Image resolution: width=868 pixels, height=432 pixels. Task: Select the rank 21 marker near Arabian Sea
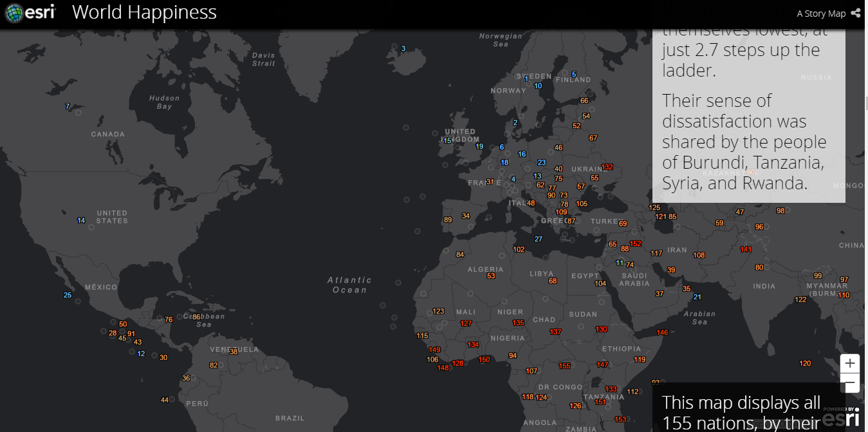[x=696, y=297]
